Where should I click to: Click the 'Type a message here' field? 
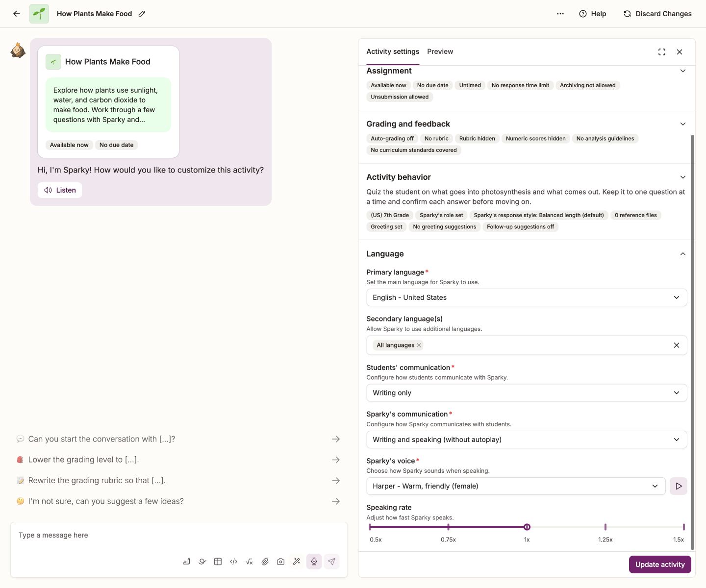coord(179,536)
